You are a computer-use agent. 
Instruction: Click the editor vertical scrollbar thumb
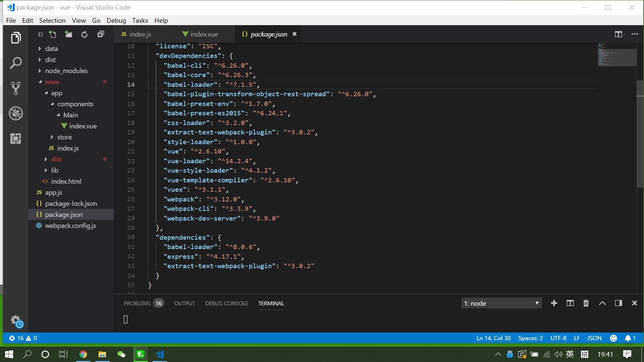(x=640, y=134)
